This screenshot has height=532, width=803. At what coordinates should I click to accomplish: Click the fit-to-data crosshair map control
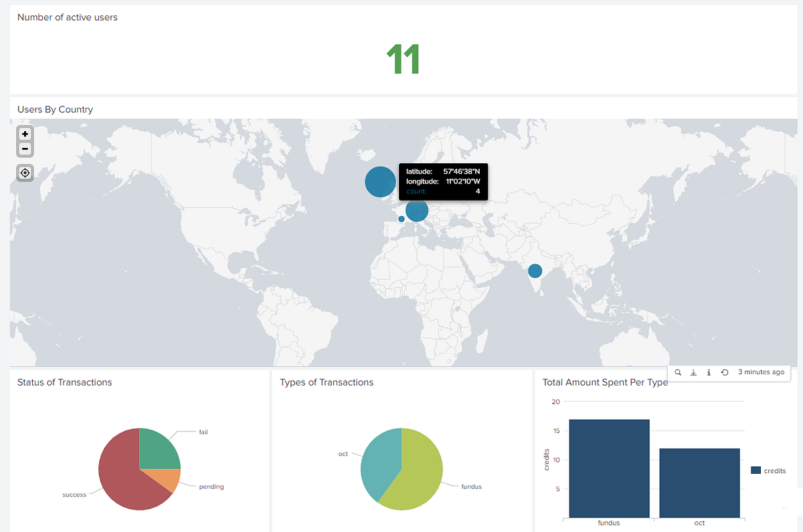[24, 173]
